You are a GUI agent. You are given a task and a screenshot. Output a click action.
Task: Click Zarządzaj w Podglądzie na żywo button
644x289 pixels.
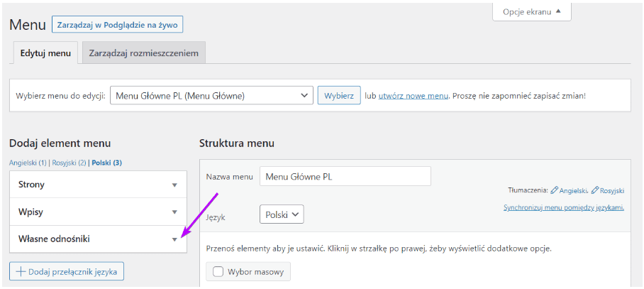pyautogui.click(x=118, y=24)
